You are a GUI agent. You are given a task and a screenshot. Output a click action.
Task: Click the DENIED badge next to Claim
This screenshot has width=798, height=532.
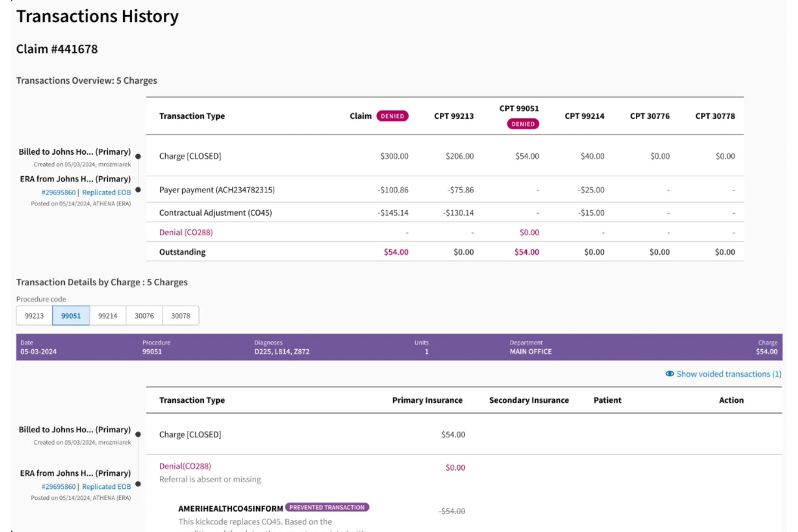[392, 115]
